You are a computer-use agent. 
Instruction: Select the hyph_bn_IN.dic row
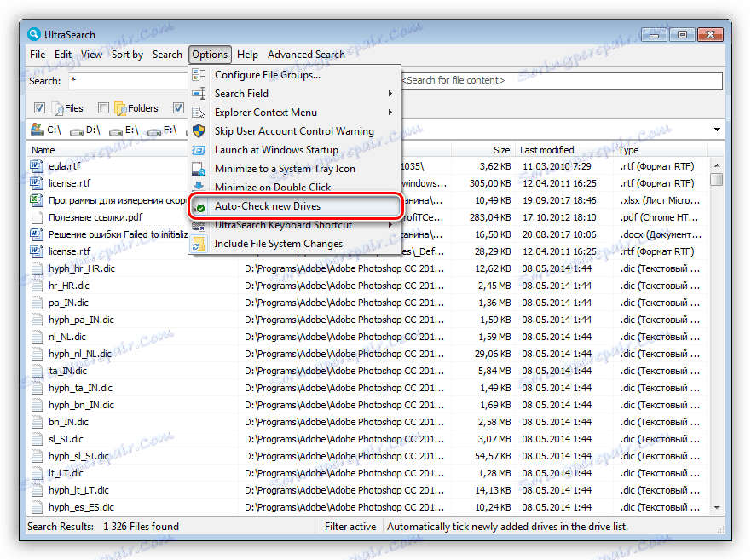tap(367, 405)
